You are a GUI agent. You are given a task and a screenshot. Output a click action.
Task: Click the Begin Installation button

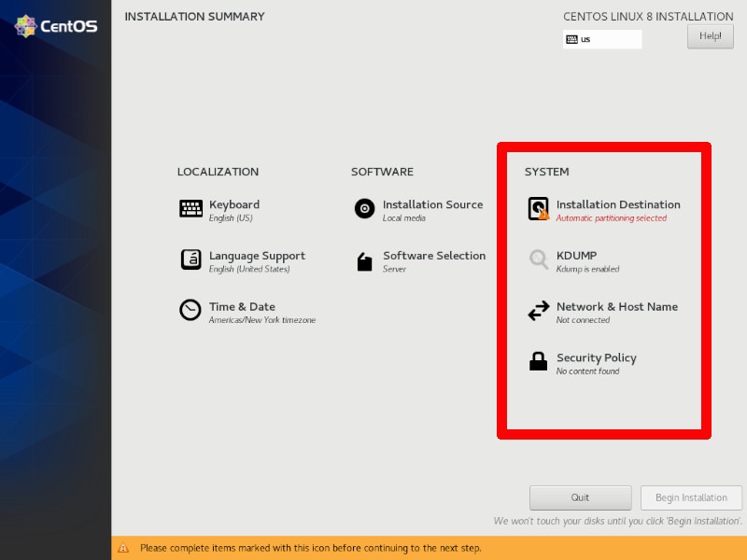[x=691, y=497]
